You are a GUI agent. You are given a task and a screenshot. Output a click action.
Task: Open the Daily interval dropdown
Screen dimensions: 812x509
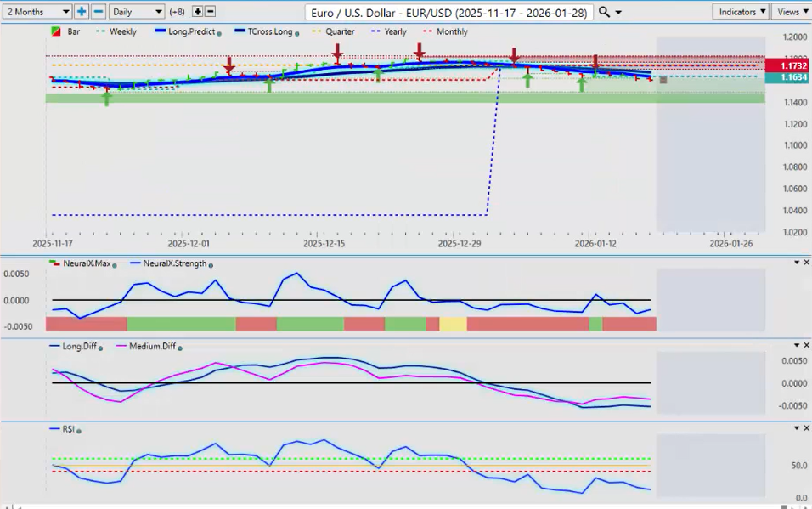(136, 12)
